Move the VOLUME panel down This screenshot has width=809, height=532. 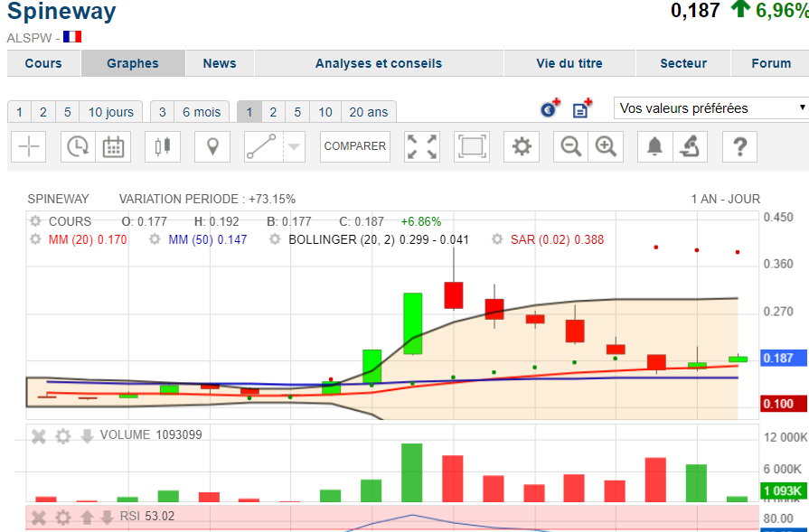coord(87,436)
